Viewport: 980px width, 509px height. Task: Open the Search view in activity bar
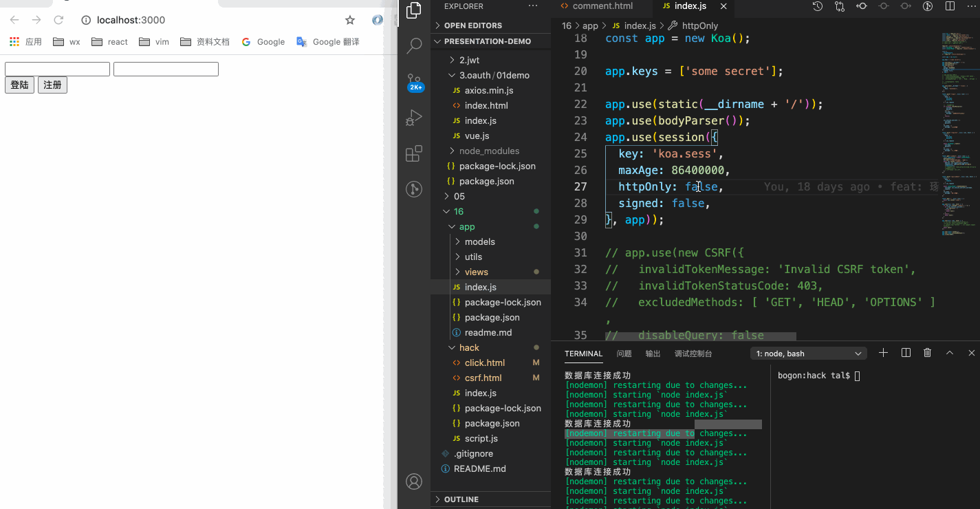414,46
